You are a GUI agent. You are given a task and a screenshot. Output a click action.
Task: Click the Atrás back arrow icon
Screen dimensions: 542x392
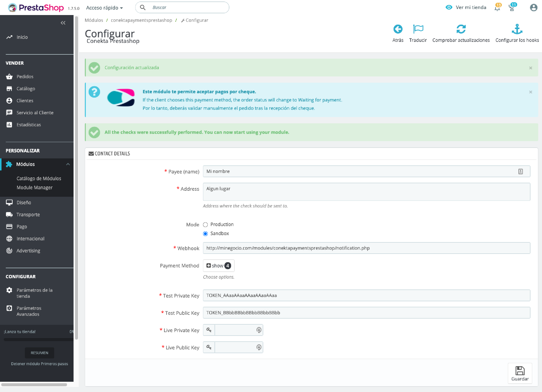(398, 29)
